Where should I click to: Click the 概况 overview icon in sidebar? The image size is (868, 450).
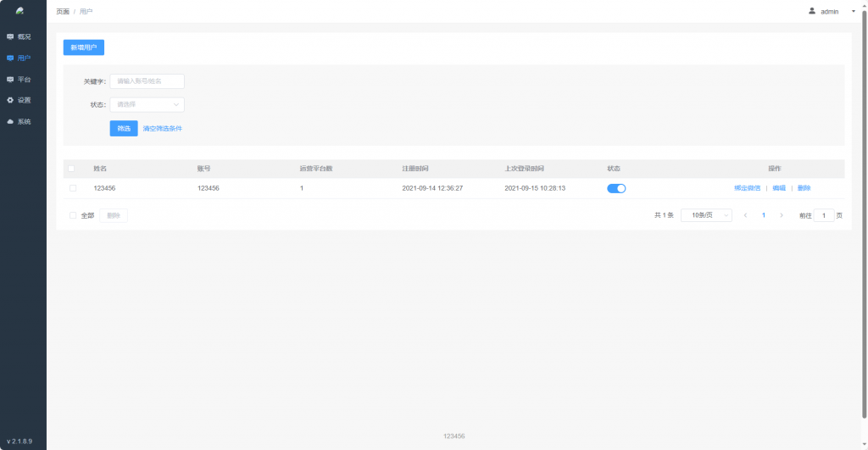10,37
